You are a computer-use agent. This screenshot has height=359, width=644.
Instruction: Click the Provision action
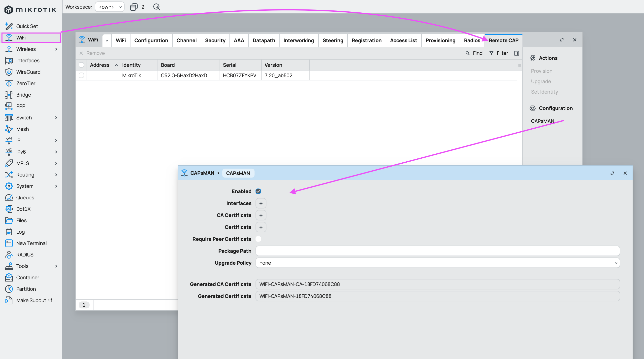click(x=542, y=71)
